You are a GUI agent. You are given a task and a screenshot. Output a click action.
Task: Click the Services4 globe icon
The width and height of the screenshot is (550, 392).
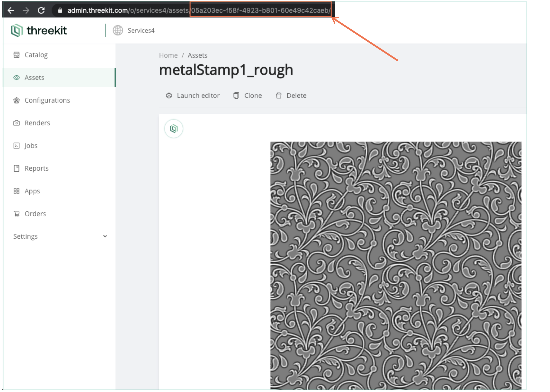pos(118,30)
